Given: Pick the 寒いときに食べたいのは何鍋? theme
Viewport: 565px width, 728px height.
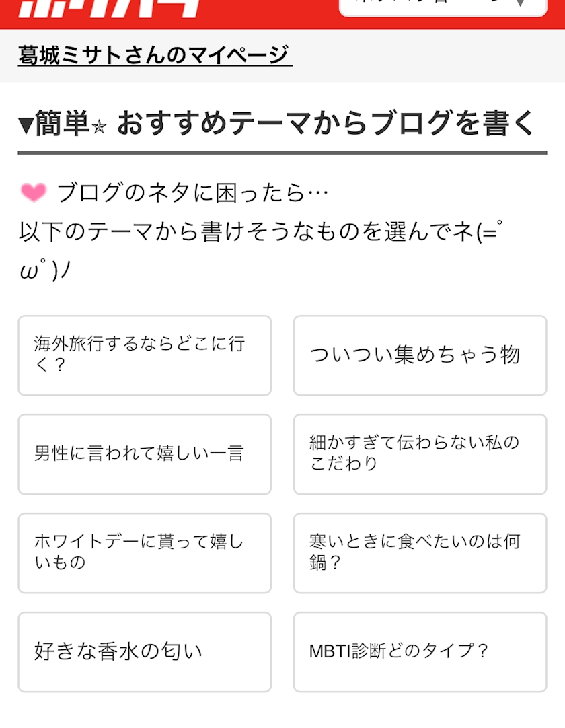Looking at the screenshot, I should (x=420, y=553).
